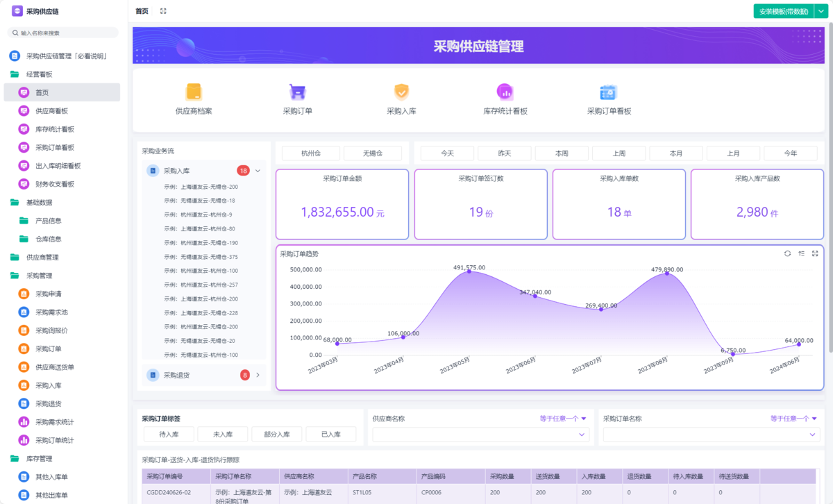The height and width of the screenshot is (504, 833).
Task: Click 输入名称来搜索 search field
Action: [x=63, y=33]
